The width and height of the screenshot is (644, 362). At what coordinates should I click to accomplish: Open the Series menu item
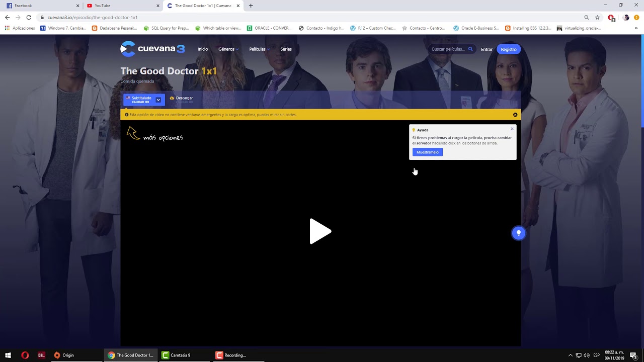tap(286, 49)
